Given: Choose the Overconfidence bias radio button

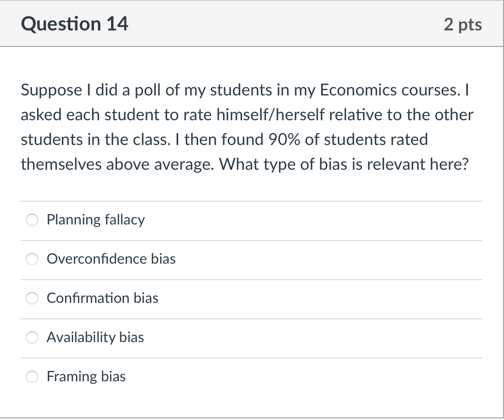Looking at the screenshot, I should [x=33, y=260].
